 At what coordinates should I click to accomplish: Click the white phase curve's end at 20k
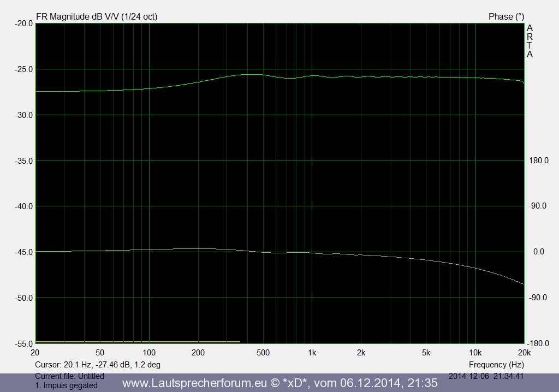[x=523, y=284]
